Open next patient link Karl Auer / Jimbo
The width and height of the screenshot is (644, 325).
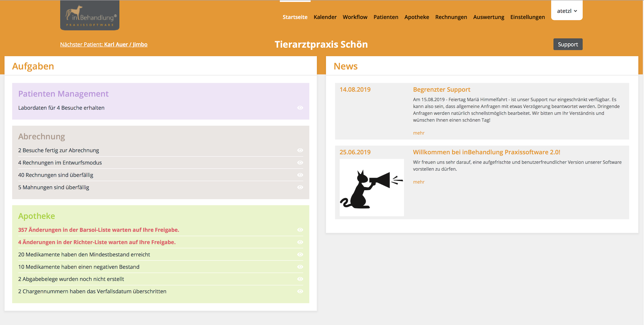click(104, 44)
